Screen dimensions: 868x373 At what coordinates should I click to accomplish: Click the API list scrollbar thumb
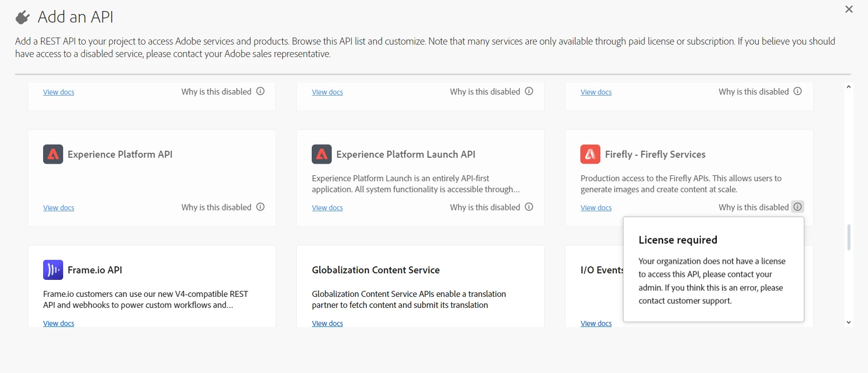[848, 237]
